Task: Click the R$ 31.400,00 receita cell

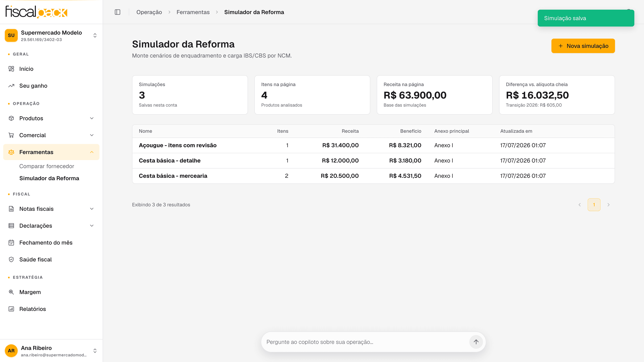Action: (340, 145)
